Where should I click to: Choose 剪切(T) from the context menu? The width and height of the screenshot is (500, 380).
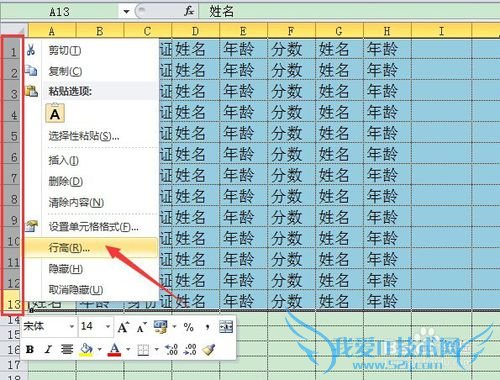(x=91, y=50)
